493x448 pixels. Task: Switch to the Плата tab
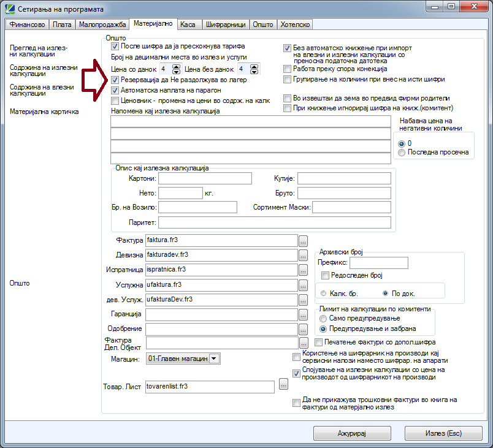[62, 25]
